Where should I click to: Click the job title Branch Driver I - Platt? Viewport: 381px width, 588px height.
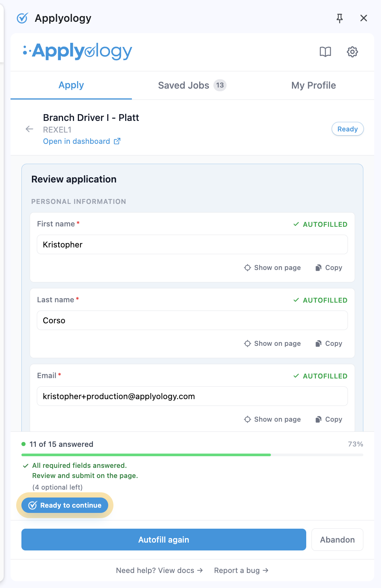91,118
